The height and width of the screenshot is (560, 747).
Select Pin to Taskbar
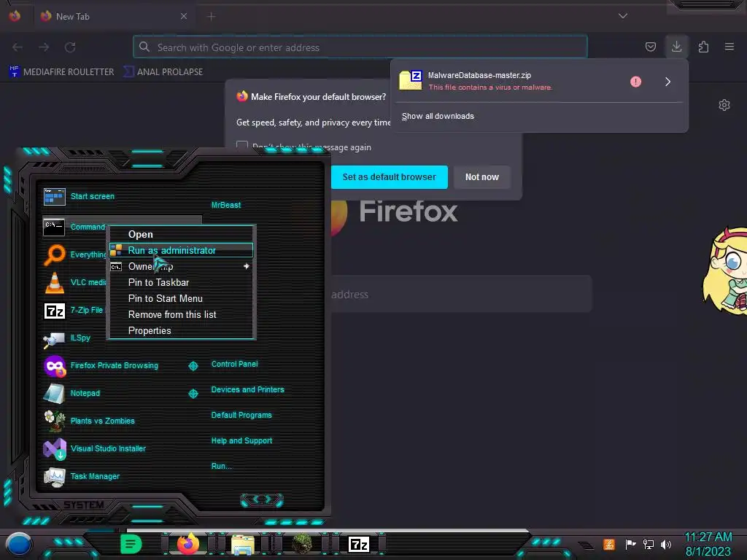tap(182, 282)
